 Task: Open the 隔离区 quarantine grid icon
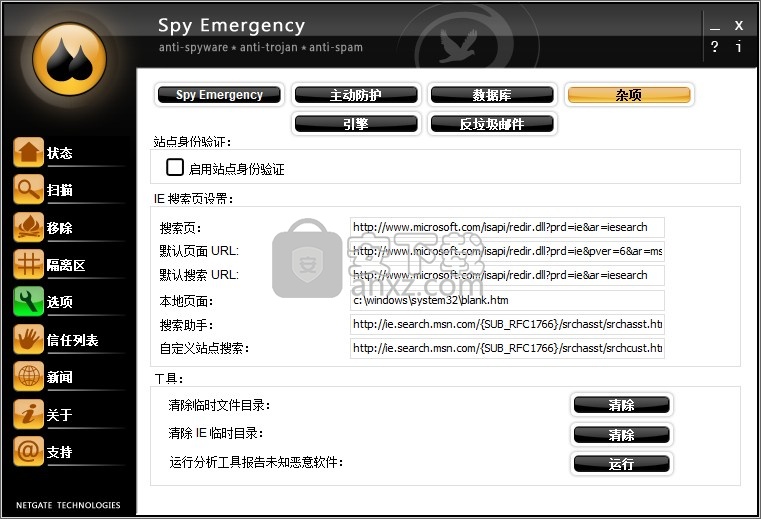click(x=28, y=264)
